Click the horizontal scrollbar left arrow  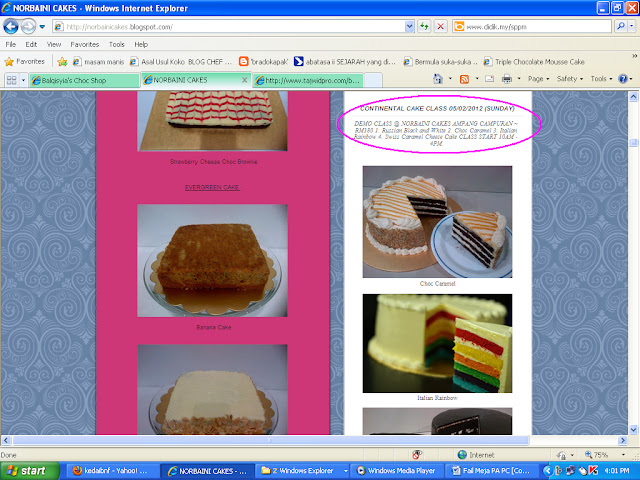click(6, 440)
